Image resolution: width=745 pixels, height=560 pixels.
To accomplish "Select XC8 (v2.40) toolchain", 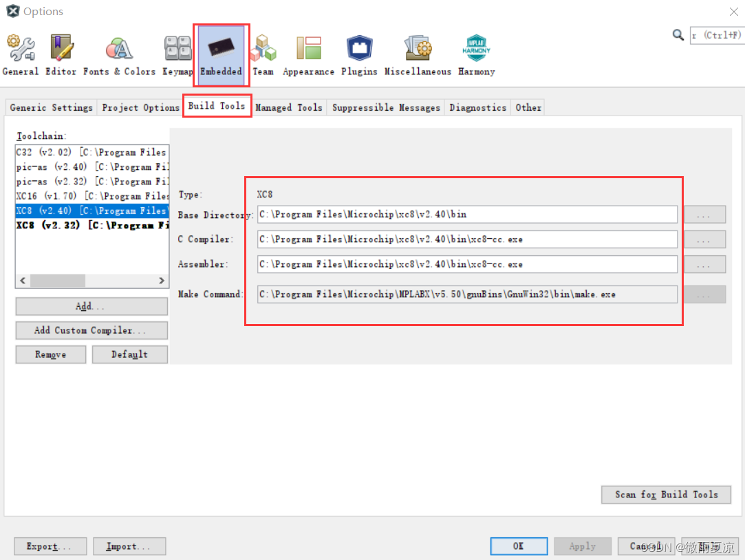I will (x=92, y=211).
